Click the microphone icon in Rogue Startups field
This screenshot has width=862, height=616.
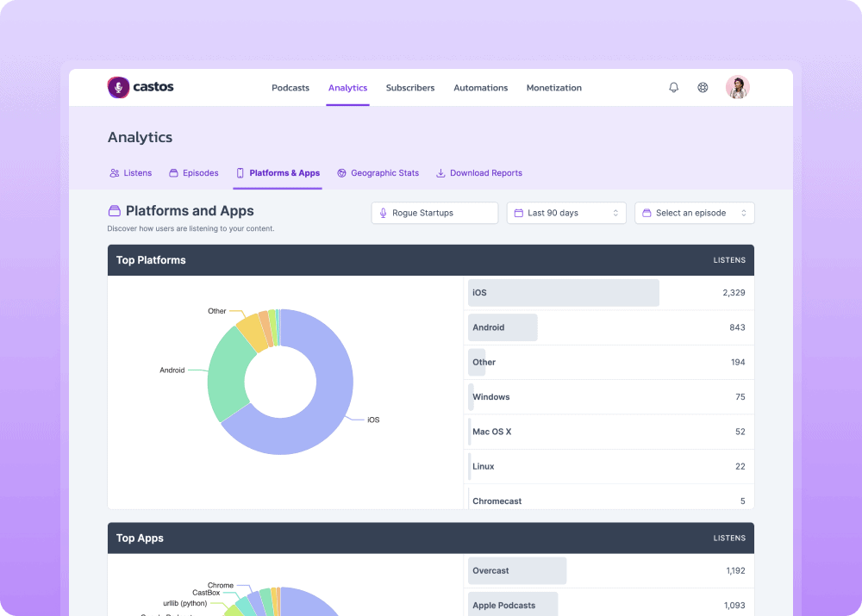tap(384, 213)
